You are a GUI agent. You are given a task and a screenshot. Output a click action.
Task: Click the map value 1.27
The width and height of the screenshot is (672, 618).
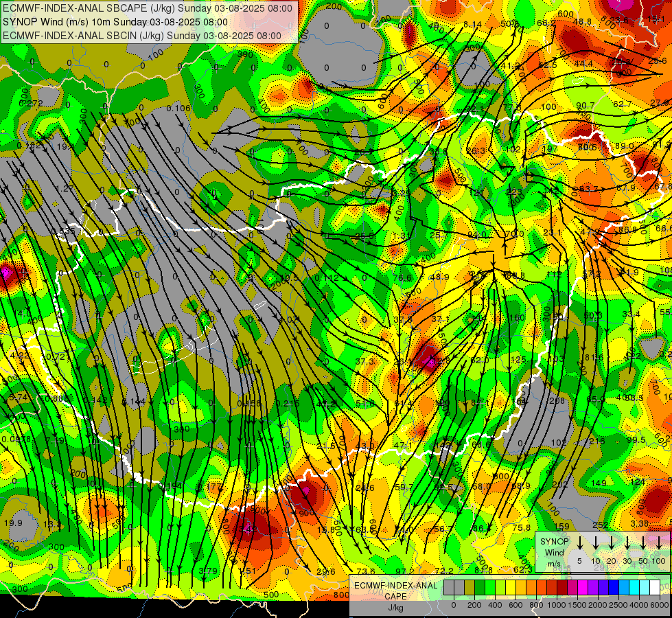coord(65,188)
